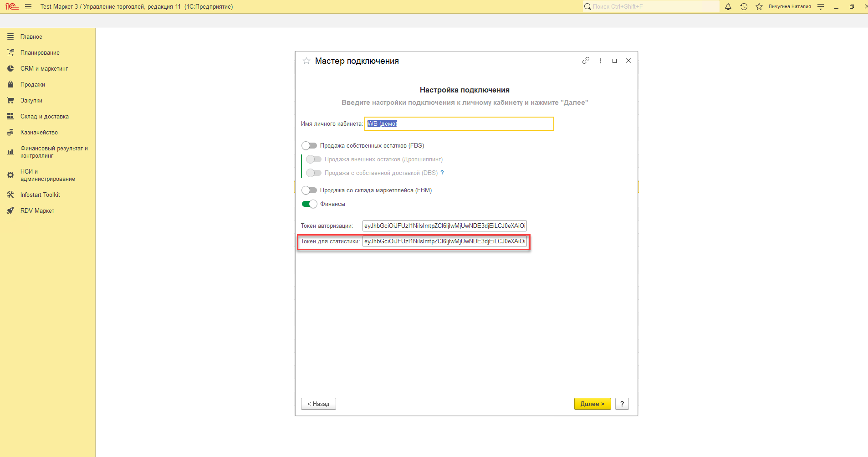The width and height of the screenshot is (868, 457).
Task: Open wizard help with the ? button
Action: tap(622, 404)
